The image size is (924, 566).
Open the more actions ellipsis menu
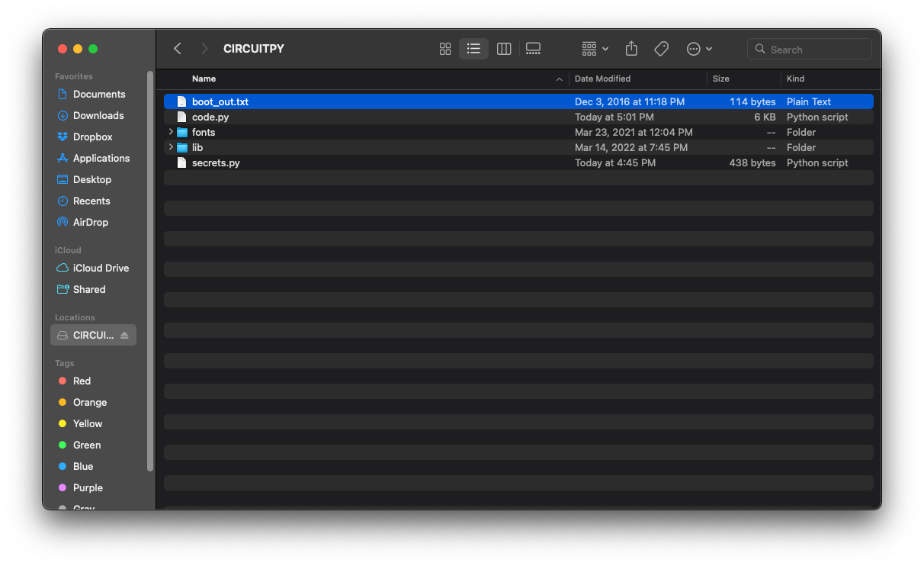pyautogui.click(x=699, y=49)
